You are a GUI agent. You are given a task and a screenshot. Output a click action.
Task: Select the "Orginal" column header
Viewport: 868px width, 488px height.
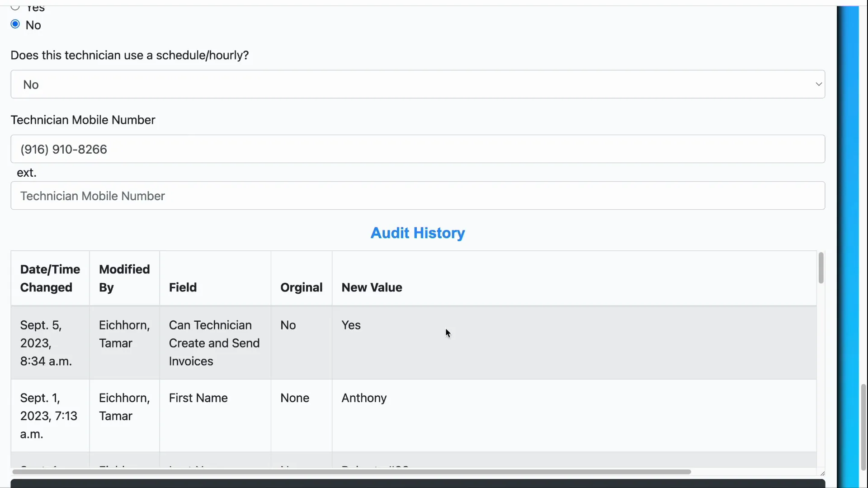click(x=301, y=287)
